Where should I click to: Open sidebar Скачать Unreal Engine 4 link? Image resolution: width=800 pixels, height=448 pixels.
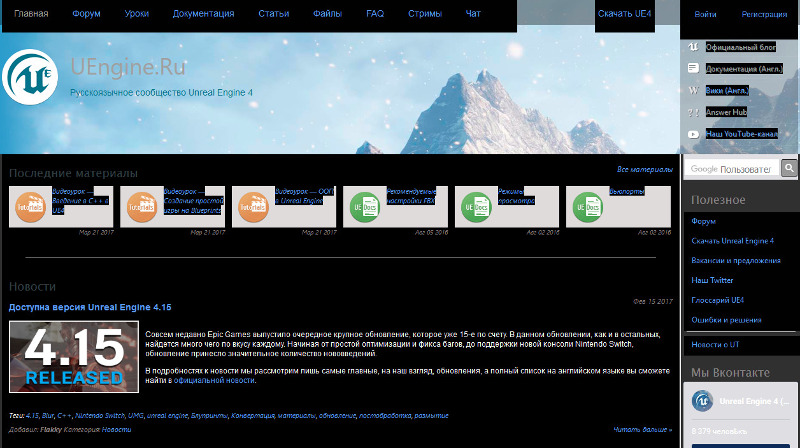tap(733, 241)
